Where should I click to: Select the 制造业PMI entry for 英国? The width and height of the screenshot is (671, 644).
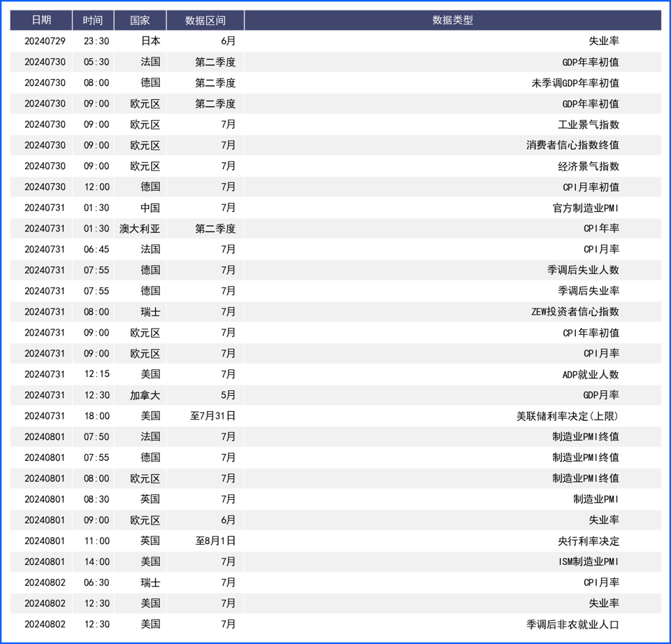pos(596,499)
